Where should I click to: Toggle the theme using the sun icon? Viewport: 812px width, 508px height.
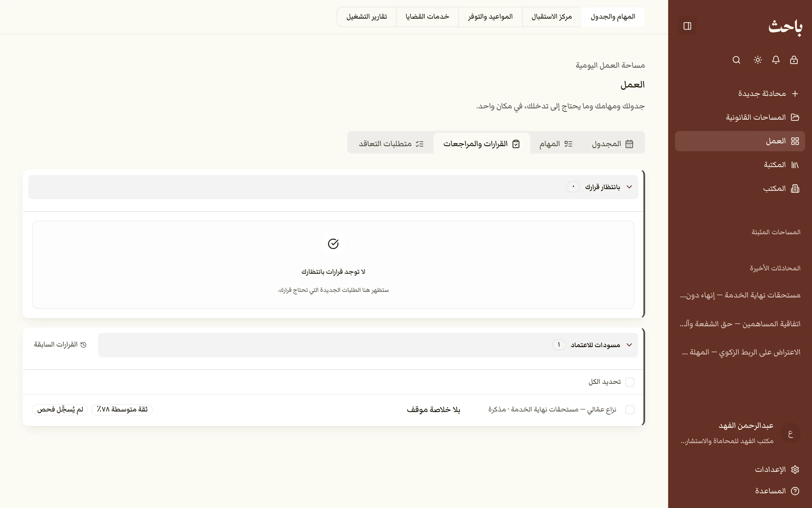coord(758,60)
